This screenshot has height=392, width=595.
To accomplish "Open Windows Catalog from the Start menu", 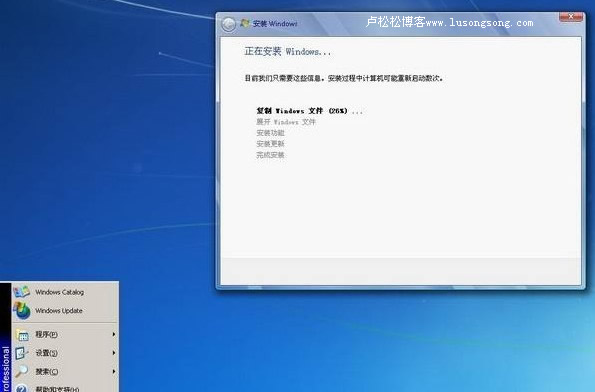I will pyautogui.click(x=65, y=292).
